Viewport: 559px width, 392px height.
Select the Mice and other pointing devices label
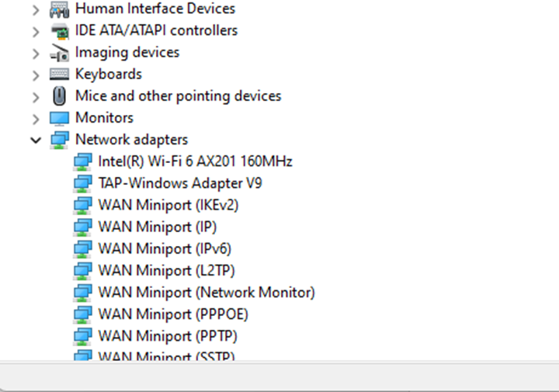179,96
